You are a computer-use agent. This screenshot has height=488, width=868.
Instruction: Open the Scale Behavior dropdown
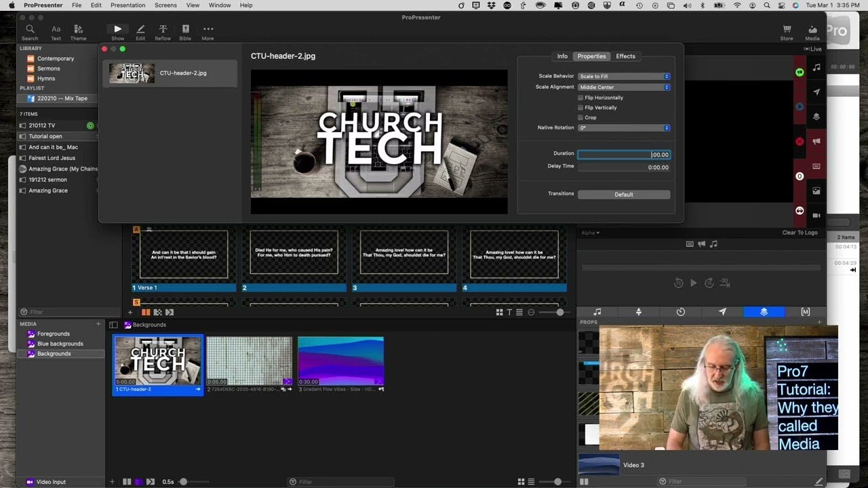pyautogui.click(x=624, y=76)
